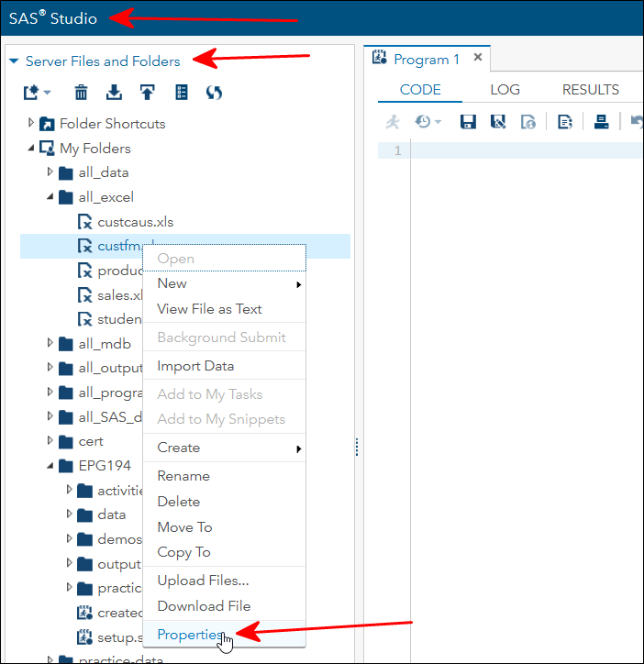Image resolution: width=644 pixels, height=664 pixels.
Task: Choose Move To in the context menu
Action: tap(224, 527)
